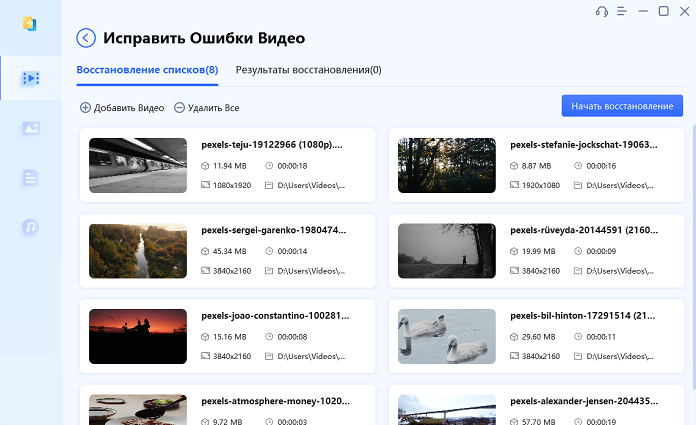
Task: Select the train station video thumbnail
Action: coord(138,165)
